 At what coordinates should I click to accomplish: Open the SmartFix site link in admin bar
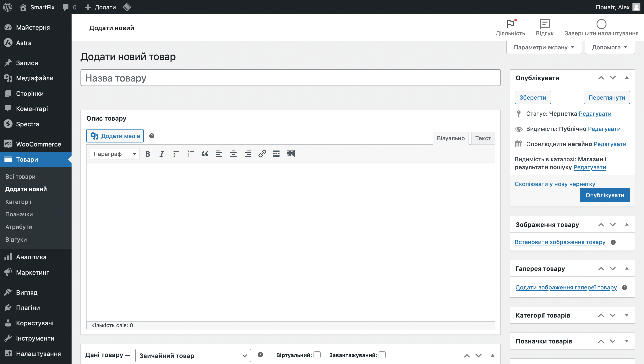(37, 7)
